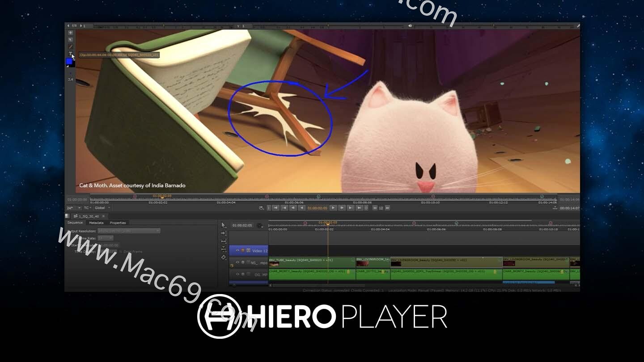
Task: Click the volume speaker icon above the viewer
Action: click(410, 25)
